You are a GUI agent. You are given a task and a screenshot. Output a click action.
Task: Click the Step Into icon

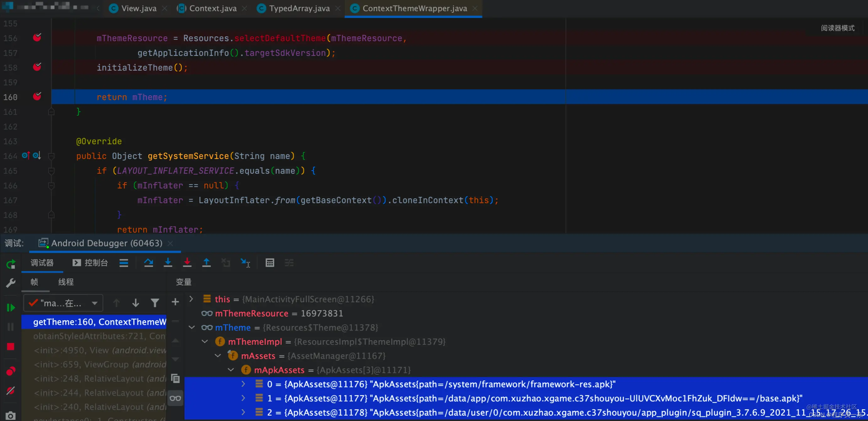pos(168,263)
